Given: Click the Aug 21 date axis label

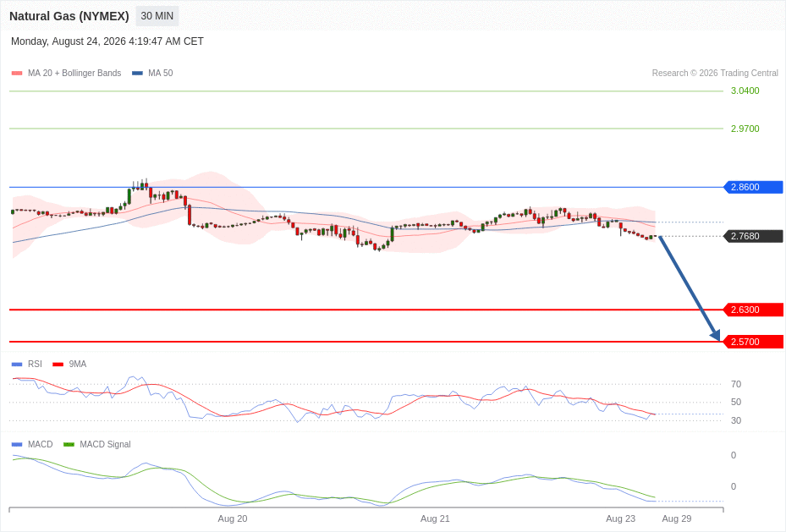Looking at the screenshot, I should pyautogui.click(x=435, y=518).
